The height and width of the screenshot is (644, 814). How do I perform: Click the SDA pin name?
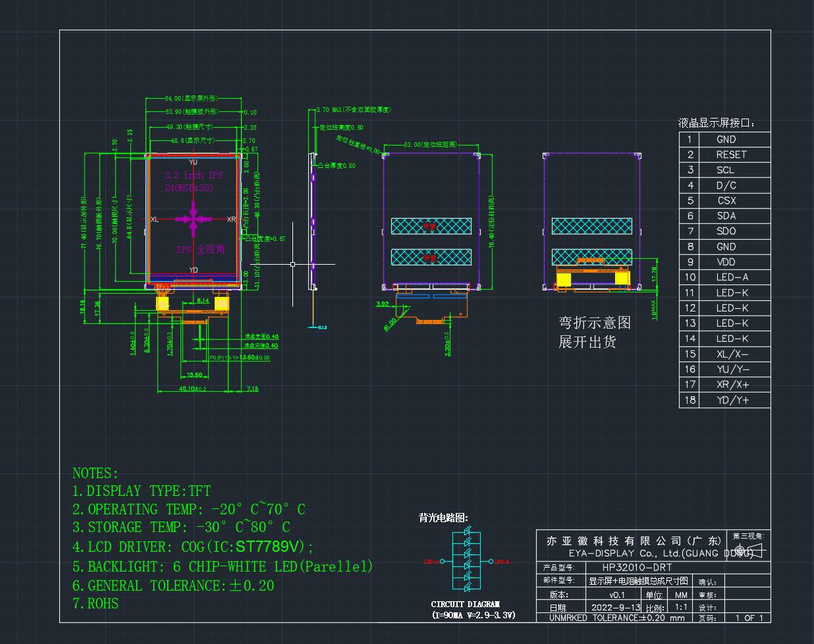coord(726,216)
